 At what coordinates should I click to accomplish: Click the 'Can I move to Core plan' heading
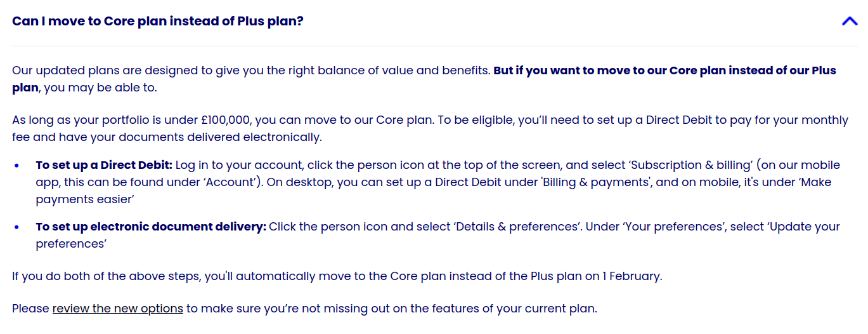[x=158, y=21]
